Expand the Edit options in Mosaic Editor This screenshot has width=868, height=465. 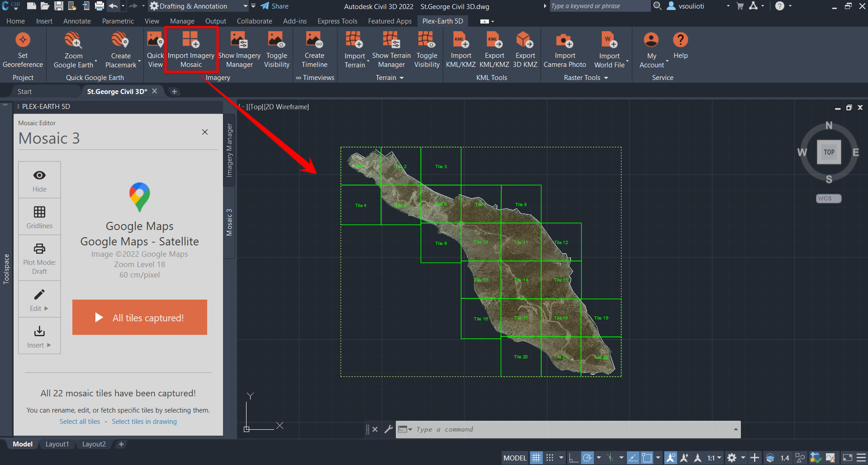[39, 299]
